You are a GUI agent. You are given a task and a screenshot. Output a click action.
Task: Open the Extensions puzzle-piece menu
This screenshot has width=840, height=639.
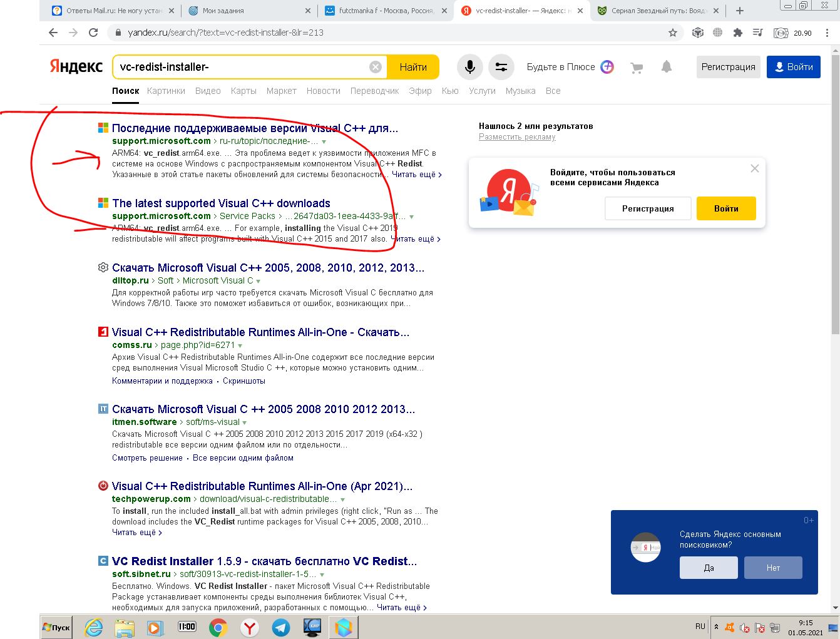click(738, 33)
